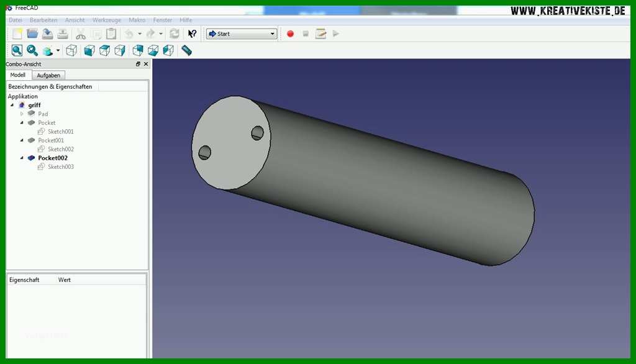This screenshot has width=636, height=364.
Task: Click the Save As toolbar icon
Action: pyautogui.click(x=63, y=34)
